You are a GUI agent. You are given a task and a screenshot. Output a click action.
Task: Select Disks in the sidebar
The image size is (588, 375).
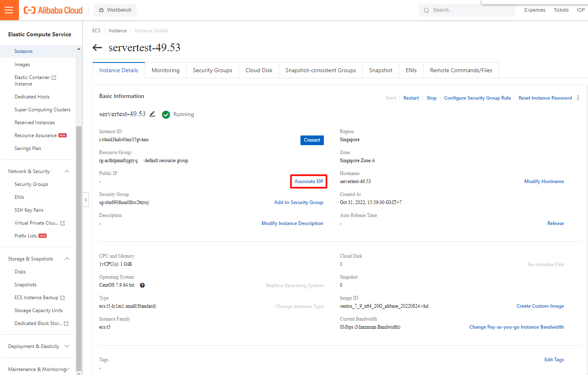coord(20,272)
